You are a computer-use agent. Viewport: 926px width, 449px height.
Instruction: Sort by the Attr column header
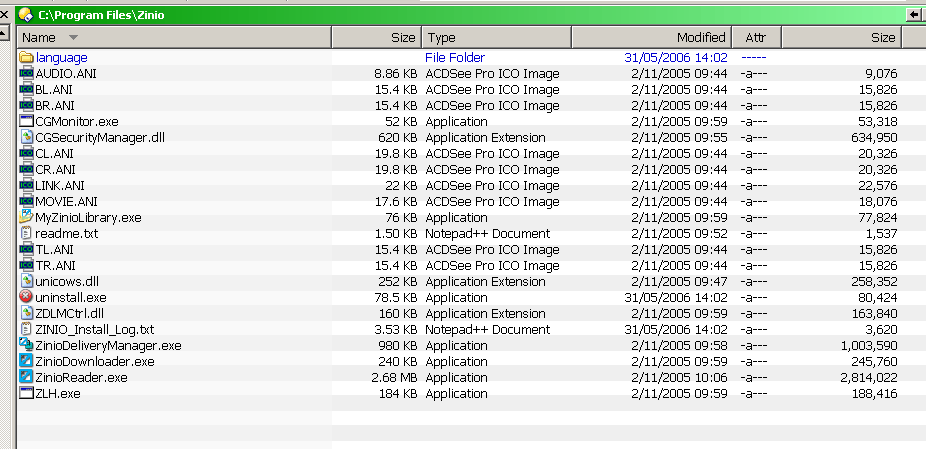pyautogui.click(x=757, y=37)
